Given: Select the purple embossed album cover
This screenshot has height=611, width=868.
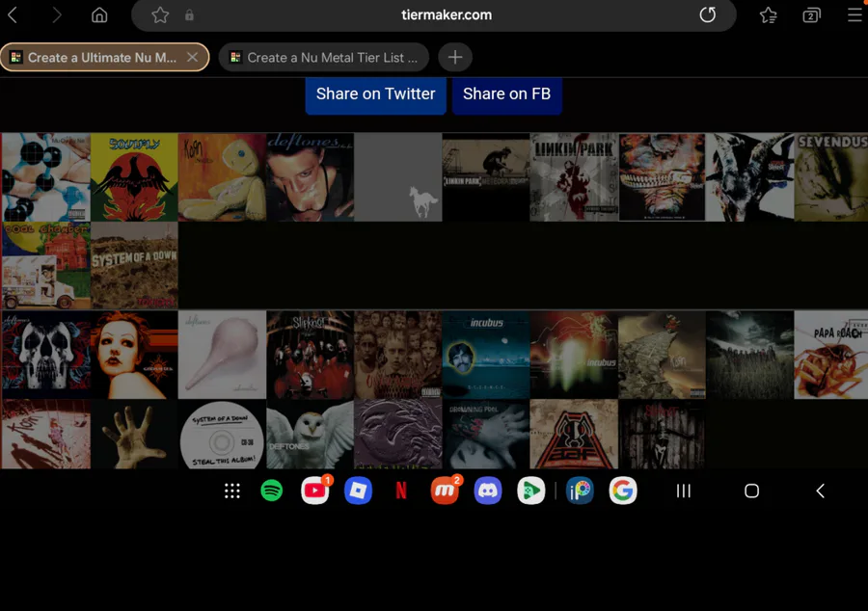Looking at the screenshot, I should tap(398, 435).
